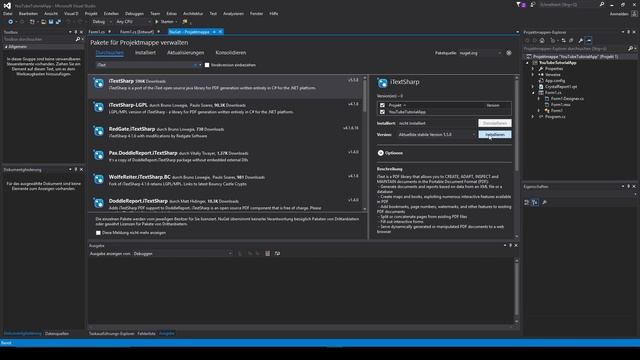Click the Properties wrench icon in Solution Explorer

(580, 40)
